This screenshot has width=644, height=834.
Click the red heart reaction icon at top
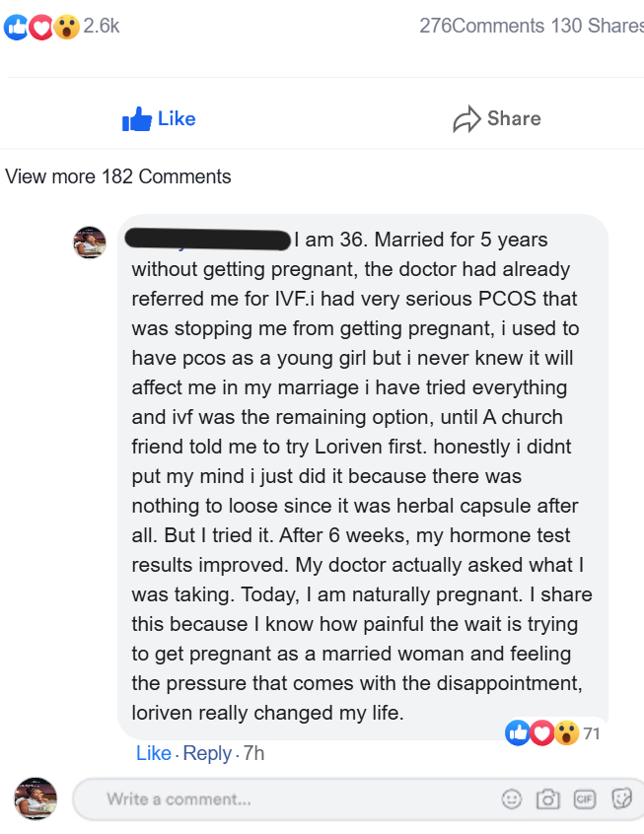(41, 27)
